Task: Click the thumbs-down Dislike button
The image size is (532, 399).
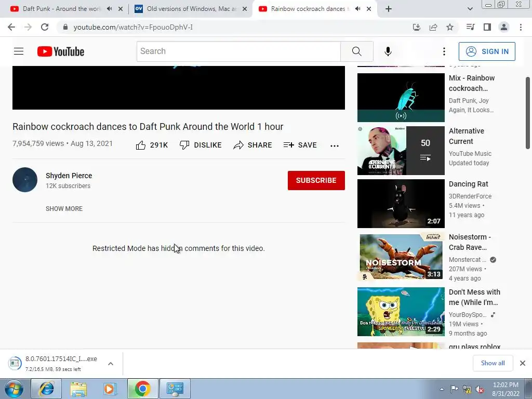Action: click(201, 145)
